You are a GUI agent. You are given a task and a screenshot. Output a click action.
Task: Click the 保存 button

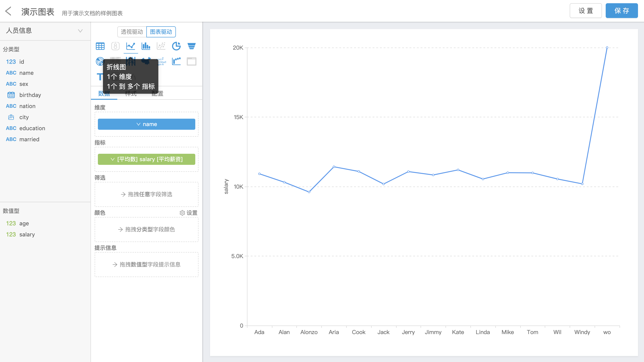pyautogui.click(x=622, y=11)
